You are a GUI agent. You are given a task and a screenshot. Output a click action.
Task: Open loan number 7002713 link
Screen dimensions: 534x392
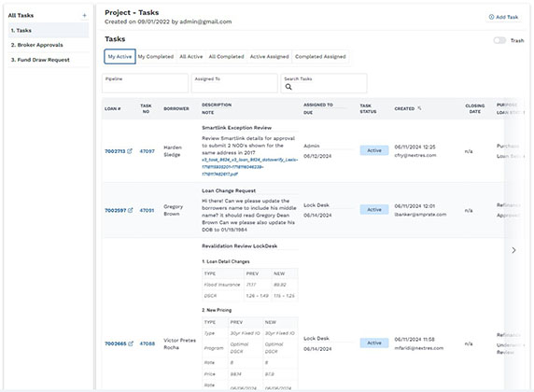click(115, 151)
